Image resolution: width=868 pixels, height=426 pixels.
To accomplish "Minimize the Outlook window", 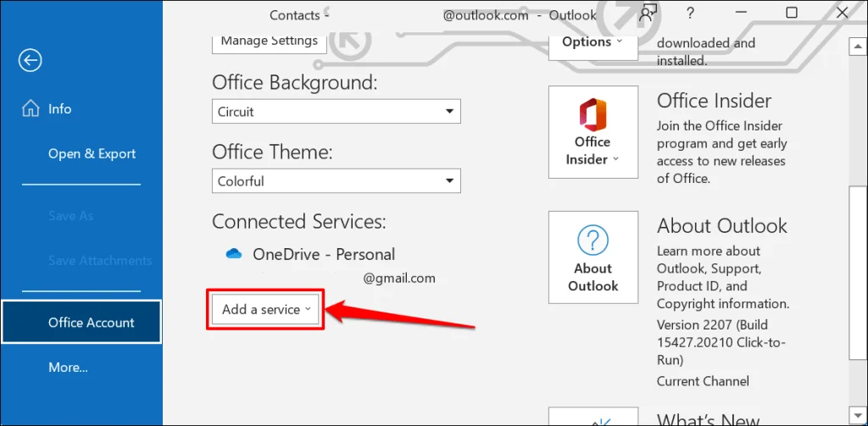I will 741,14.
